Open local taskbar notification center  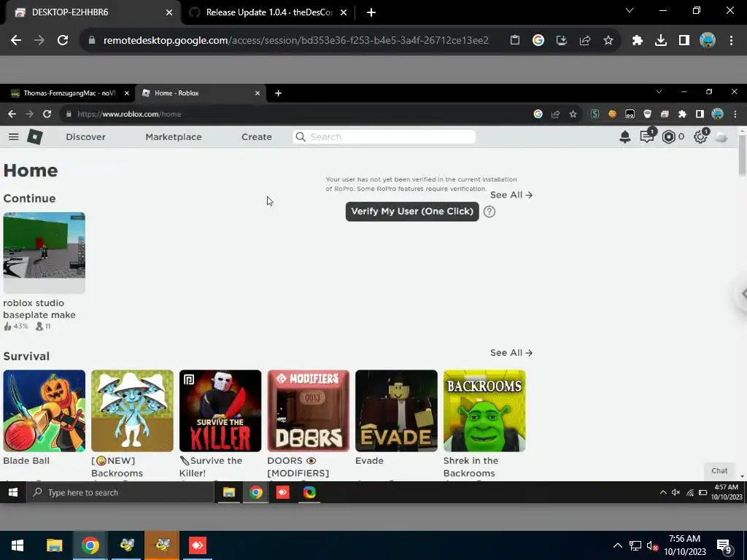click(724, 545)
